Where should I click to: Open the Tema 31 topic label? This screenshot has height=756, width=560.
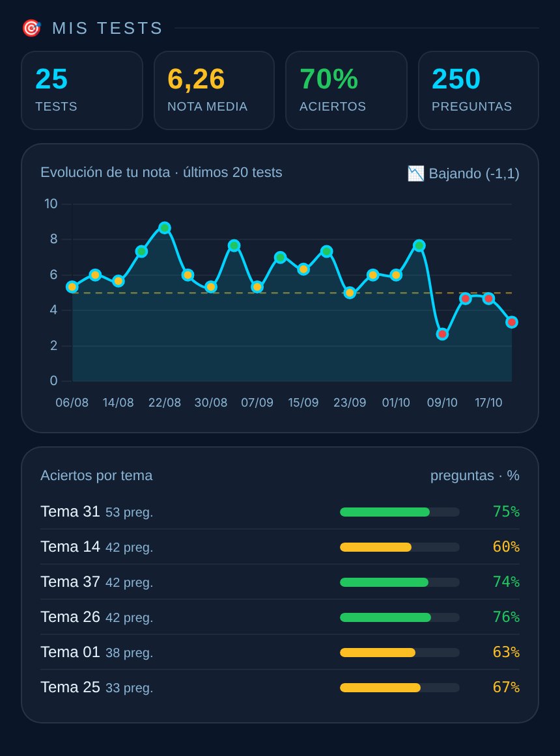pos(70,511)
